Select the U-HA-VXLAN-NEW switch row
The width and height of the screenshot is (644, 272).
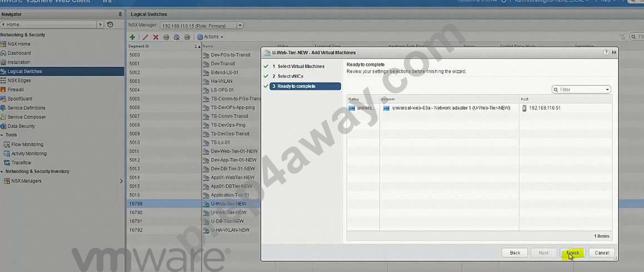230,230
